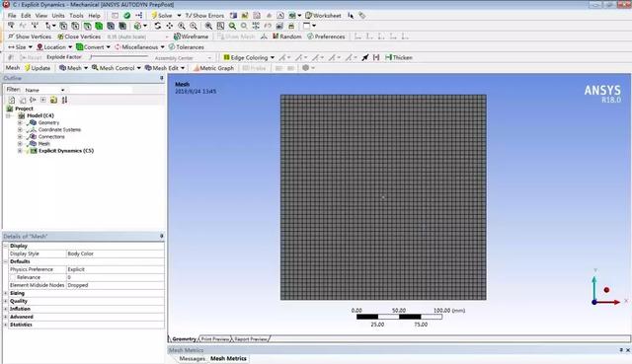Image resolution: width=632 pixels, height=364 pixels.
Task: Switch to the Messages tab
Action: pyautogui.click(x=193, y=358)
